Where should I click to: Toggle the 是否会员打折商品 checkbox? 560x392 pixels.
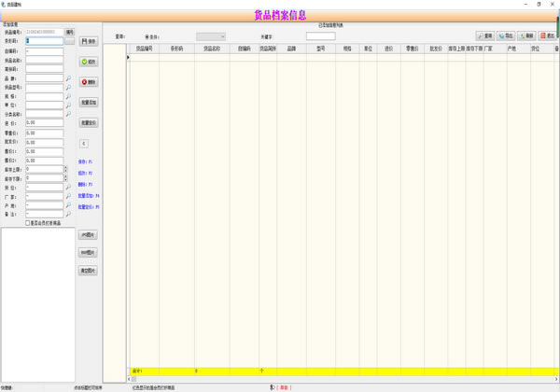coord(27,222)
